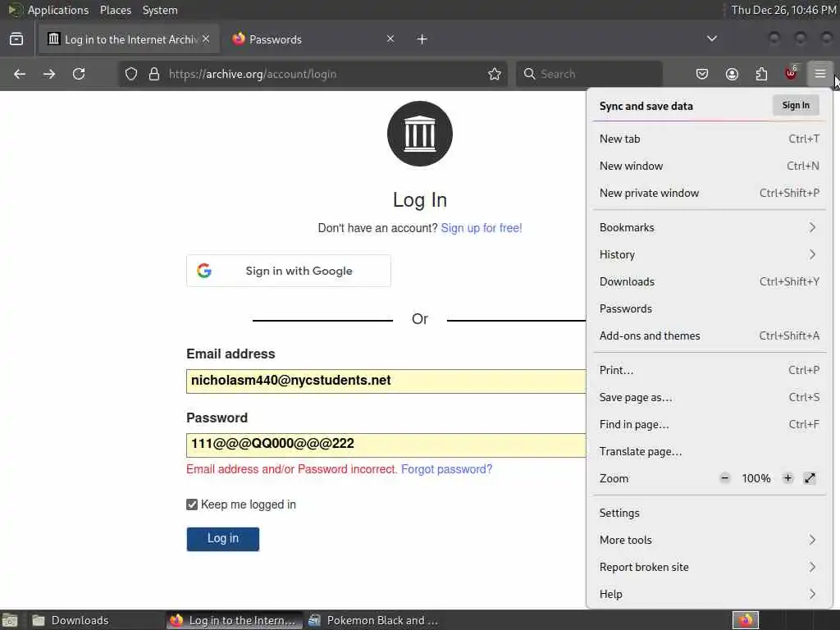The image size is (840, 630).
Task: Select New tab menu item
Action: click(x=710, y=139)
